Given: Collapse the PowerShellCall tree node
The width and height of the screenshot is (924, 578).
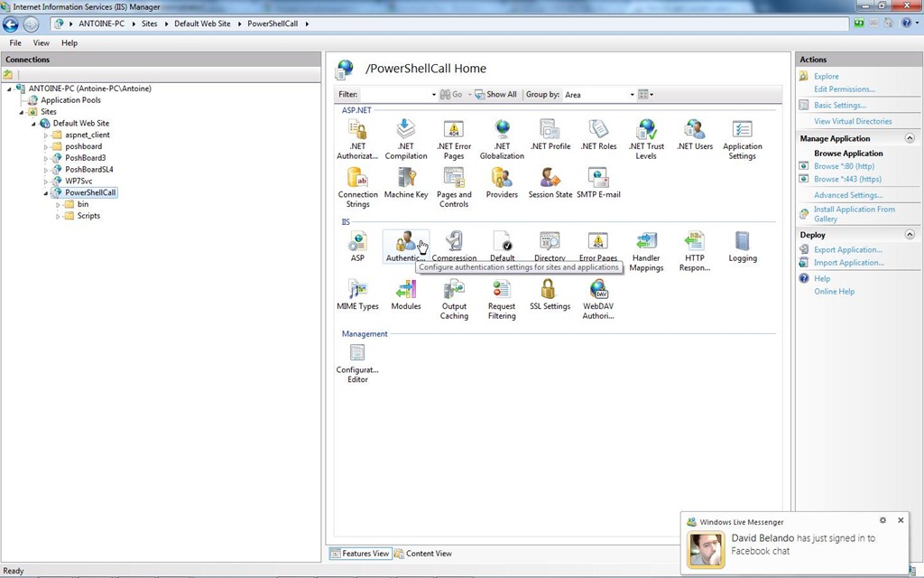Looking at the screenshot, I should point(46,193).
